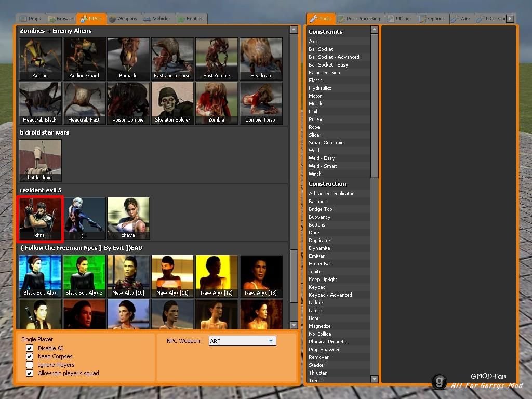The width and height of the screenshot is (532, 399).
Task: Spawn the Headcrab NPC
Action: coord(261,59)
